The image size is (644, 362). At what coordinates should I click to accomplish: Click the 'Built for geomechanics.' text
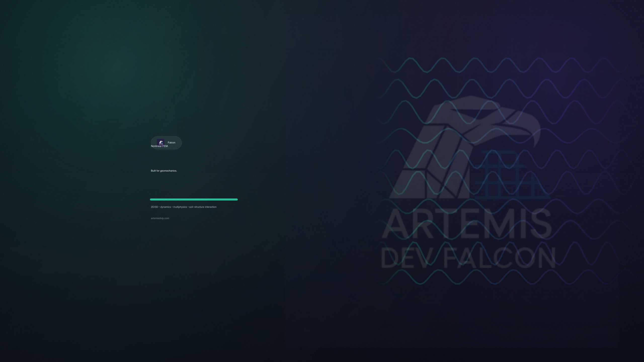(x=164, y=171)
